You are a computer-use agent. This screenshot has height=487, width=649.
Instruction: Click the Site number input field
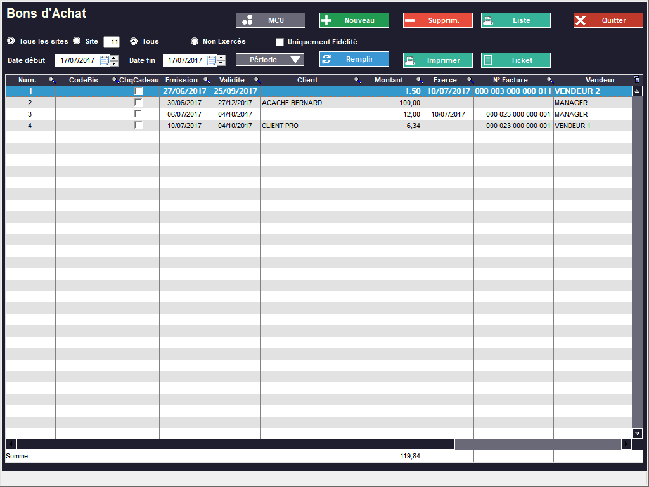coord(111,41)
